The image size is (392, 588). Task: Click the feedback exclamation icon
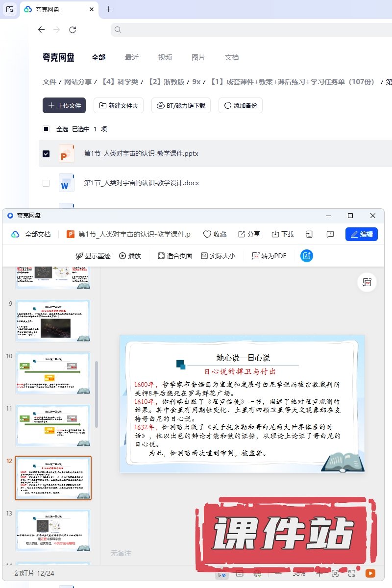coord(330,234)
